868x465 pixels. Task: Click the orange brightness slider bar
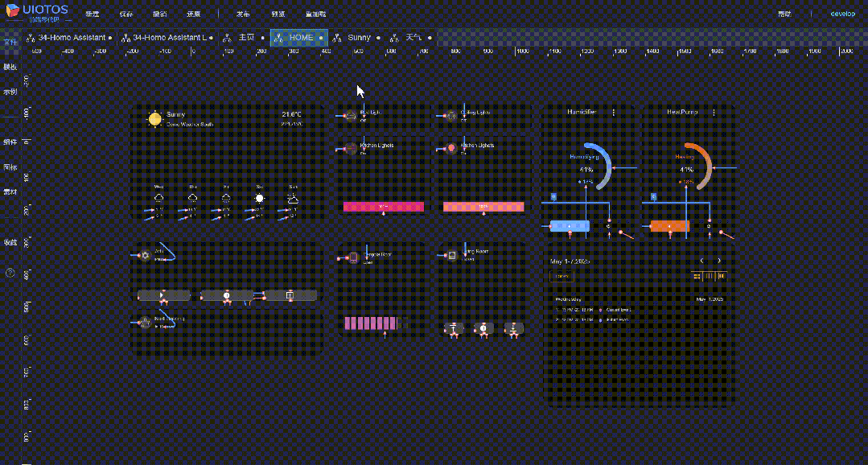[x=483, y=207]
